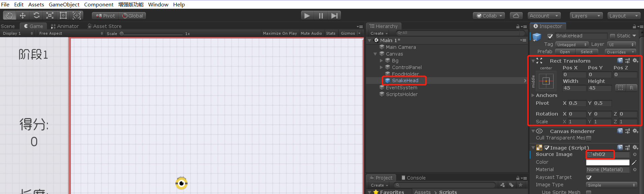The width and height of the screenshot is (644, 194).
Task: Toggle Cull Transparent Mesh checkbox
Action: 589,138
